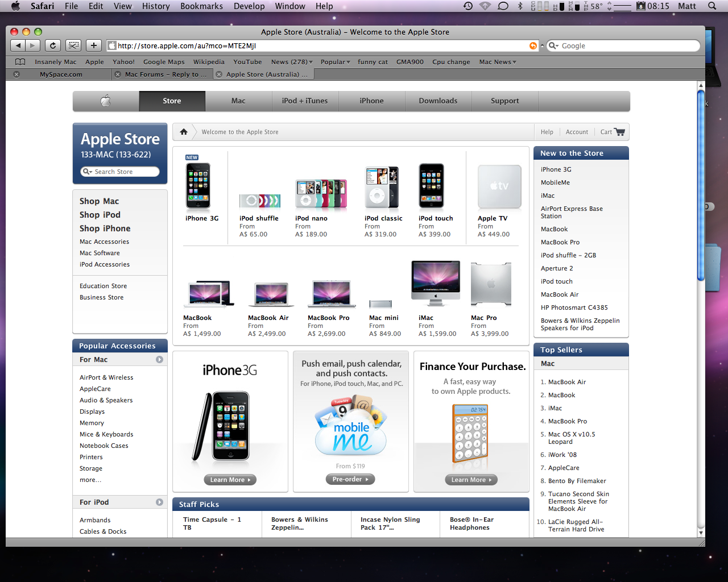The height and width of the screenshot is (582, 728).
Task: Click the Help link
Action: 547,132
